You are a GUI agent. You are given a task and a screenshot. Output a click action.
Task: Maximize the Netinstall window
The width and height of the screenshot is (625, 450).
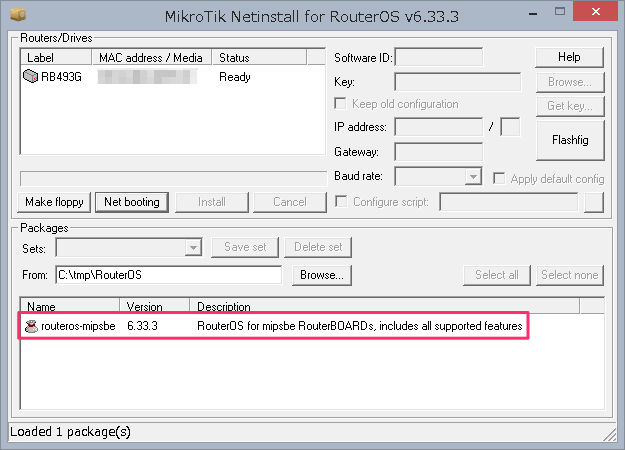[x=560, y=12]
